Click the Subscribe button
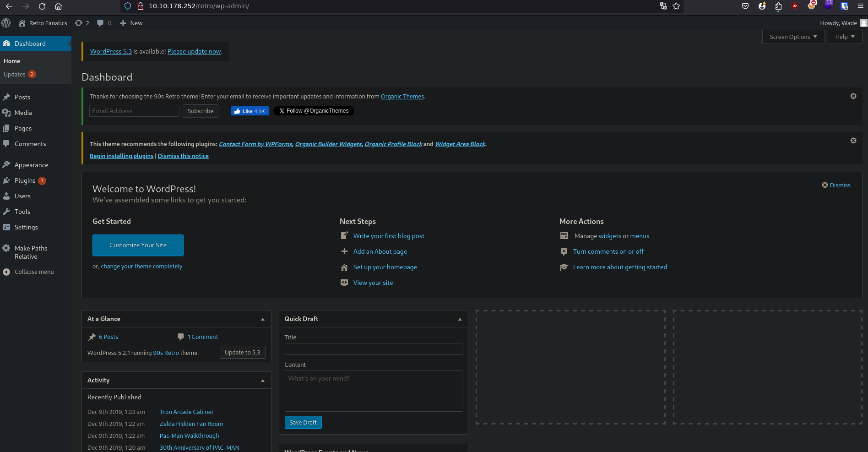The width and height of the screenshot is (868, 452). click(x=201, y=111)
